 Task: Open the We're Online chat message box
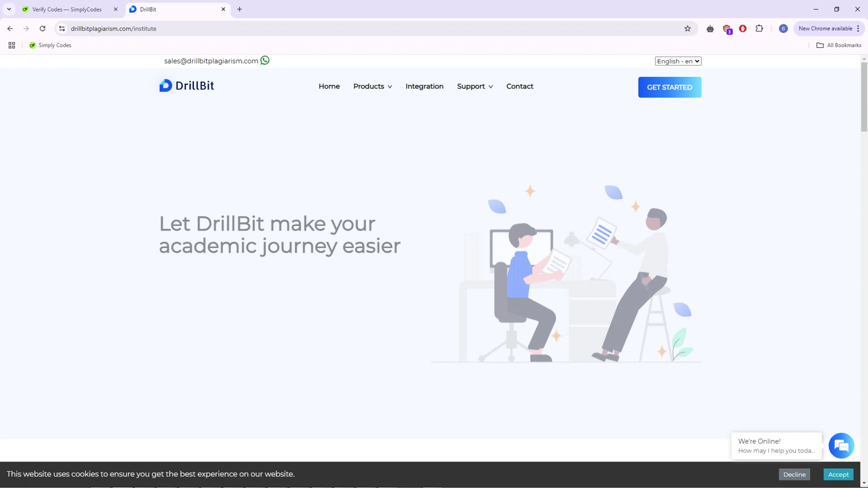pyautogui.click(x=776, y=446)
